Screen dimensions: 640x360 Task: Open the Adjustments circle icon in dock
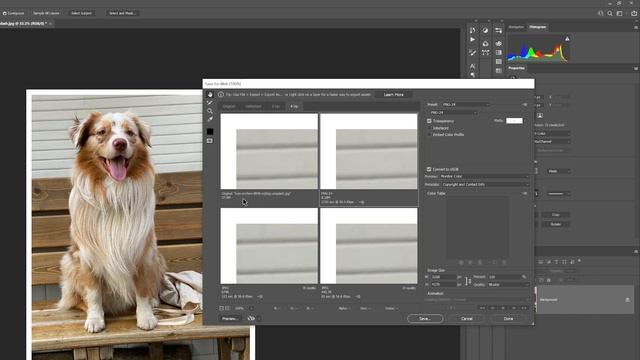(x=485, y=30)
